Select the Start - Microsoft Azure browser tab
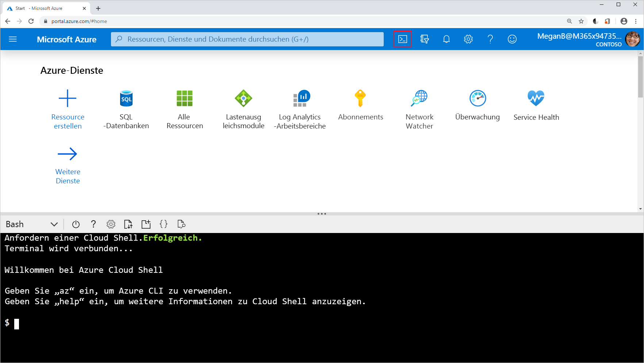The width and height of the screenshot is (644, 363). [x=47, y=8]
